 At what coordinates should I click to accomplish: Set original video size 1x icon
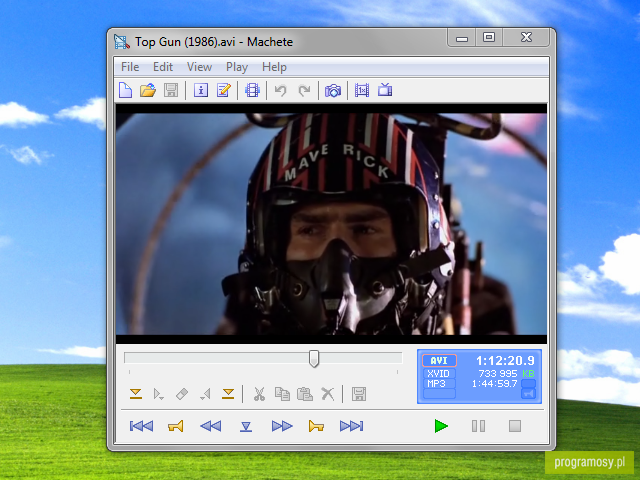click(362, 90)
